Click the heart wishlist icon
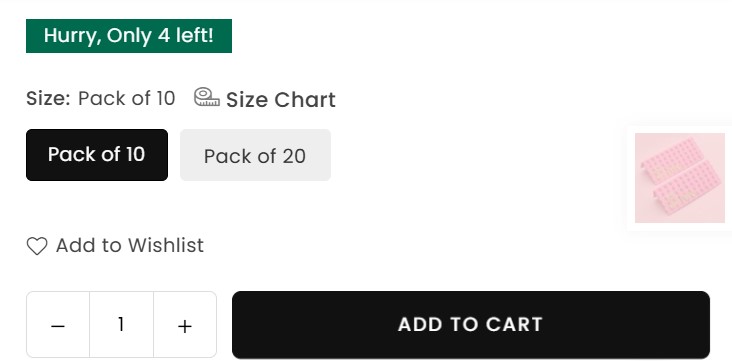 click(37, 246)
